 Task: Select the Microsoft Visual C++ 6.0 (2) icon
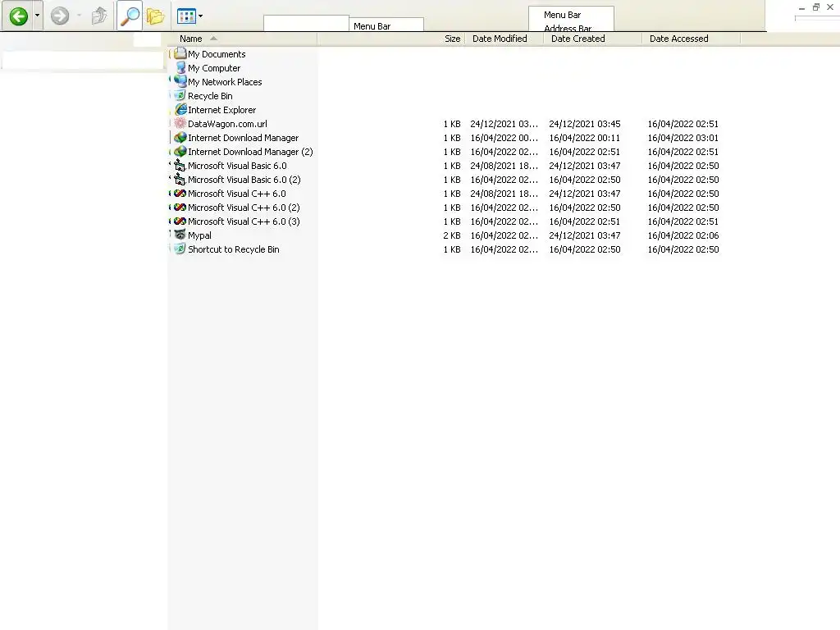point(180,207)
